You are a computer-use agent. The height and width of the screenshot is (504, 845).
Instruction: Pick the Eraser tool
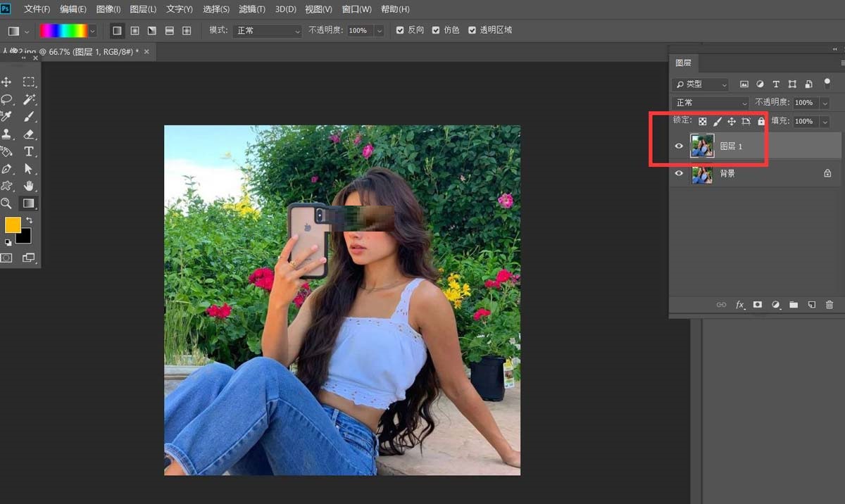click(29, 134)
